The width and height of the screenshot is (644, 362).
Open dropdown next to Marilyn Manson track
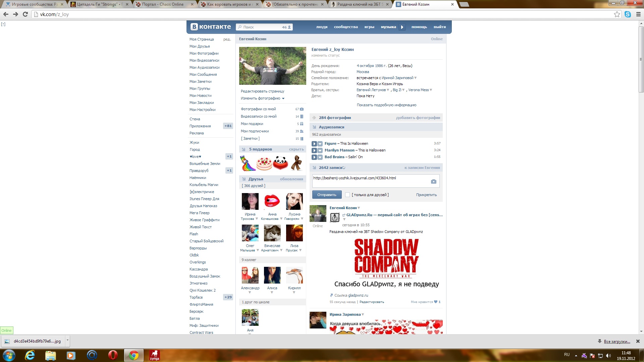point(320,150)
